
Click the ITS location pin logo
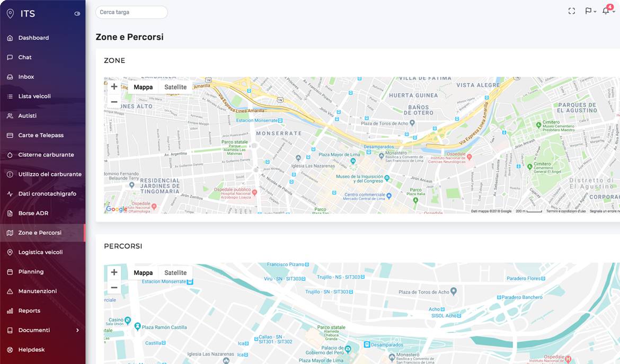tap(10, 13)
